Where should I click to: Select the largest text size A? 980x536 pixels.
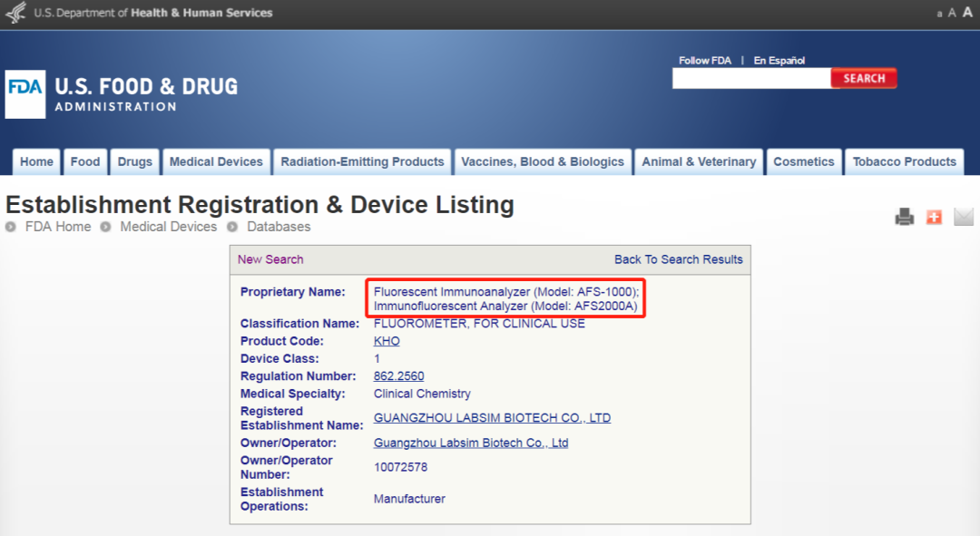tap(967, 13)
